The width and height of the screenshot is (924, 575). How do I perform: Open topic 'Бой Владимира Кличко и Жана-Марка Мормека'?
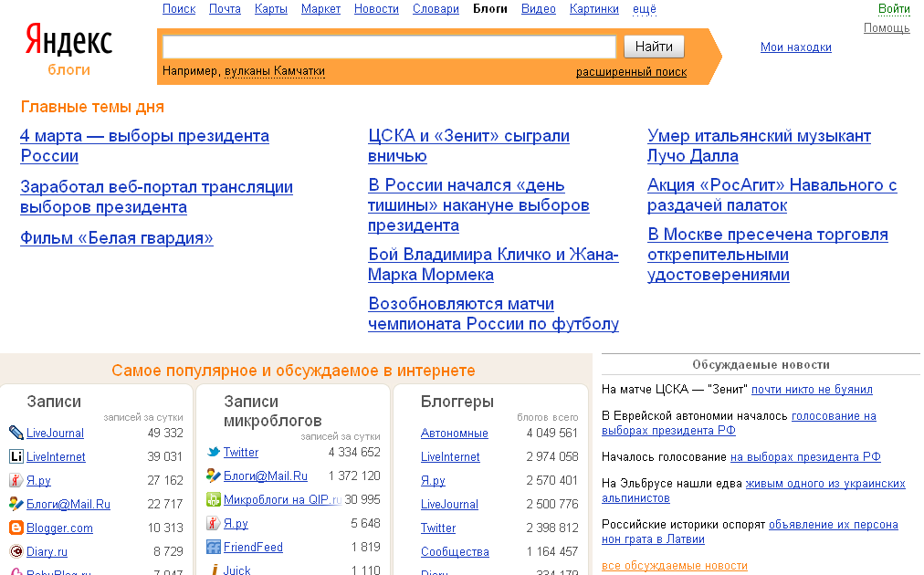coord(493,264)
